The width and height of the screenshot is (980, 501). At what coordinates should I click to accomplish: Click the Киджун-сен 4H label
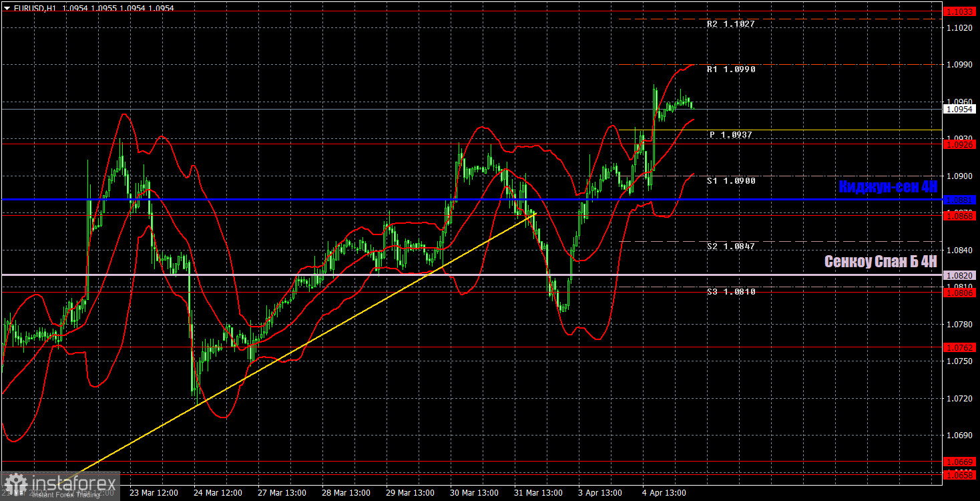click(888, 187)
